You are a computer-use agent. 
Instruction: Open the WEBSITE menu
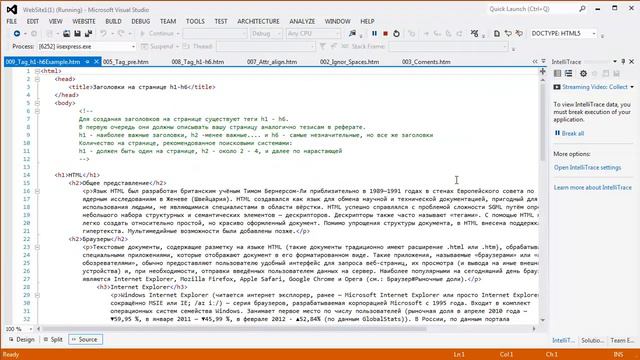pyautogui.click(x=84, y=21)
